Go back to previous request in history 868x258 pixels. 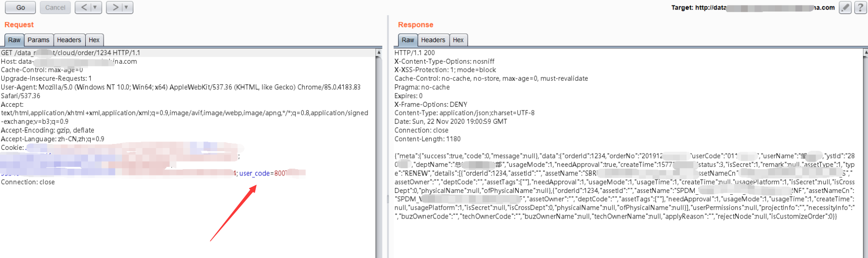pyautogui.click(x=83, y=7)
